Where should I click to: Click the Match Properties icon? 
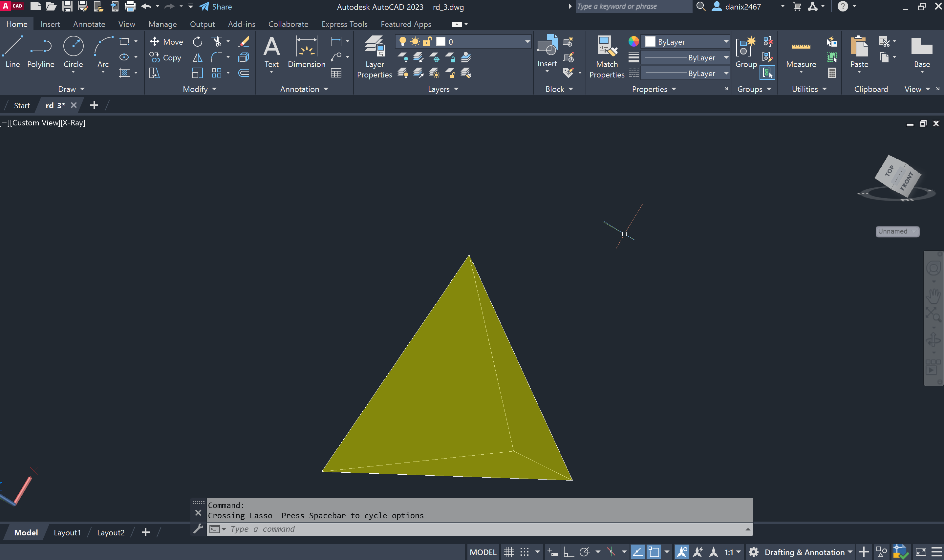(606, 56)
